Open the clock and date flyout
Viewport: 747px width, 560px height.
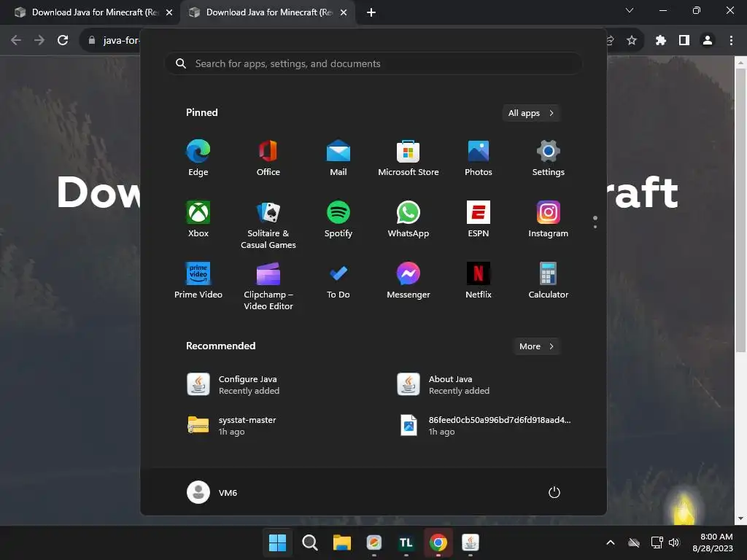coord(712,542)
